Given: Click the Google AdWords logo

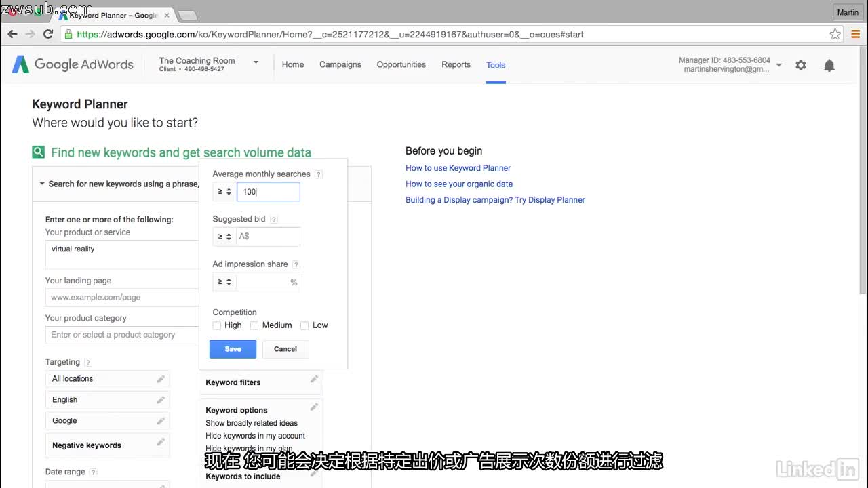Looking at the screenshot, I should [73, 64].
